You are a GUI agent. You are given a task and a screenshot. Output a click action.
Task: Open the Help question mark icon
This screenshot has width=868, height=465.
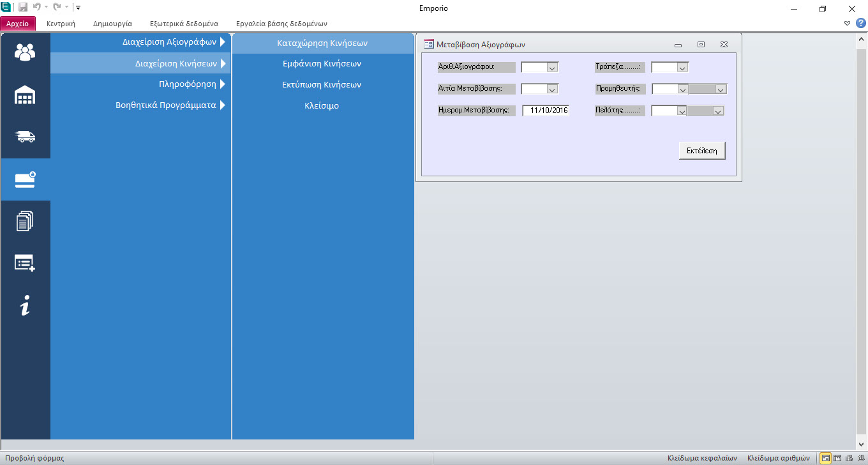click(x=860, y=23)
